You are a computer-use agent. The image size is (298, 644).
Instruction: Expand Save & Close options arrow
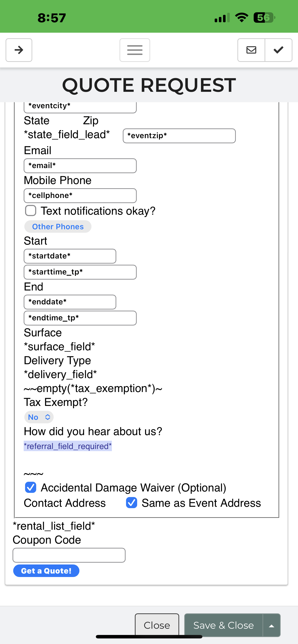click(x=271, y=625)
